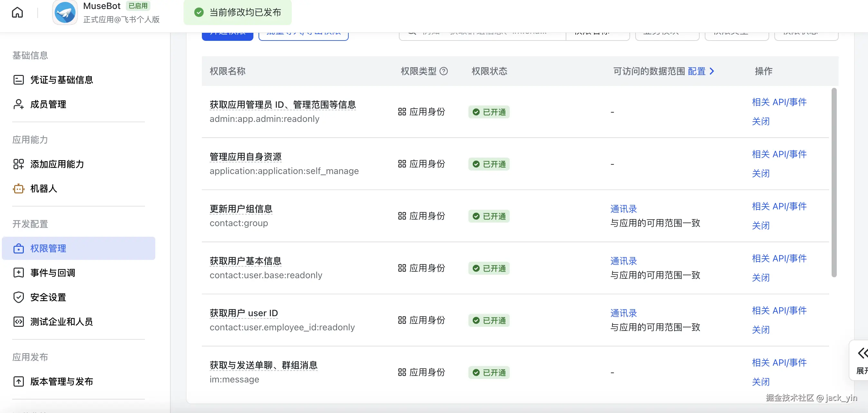This screenshot has width=868, height=413.
Task: Click the 安全设置 shield icon
Action: click(19, 297)
